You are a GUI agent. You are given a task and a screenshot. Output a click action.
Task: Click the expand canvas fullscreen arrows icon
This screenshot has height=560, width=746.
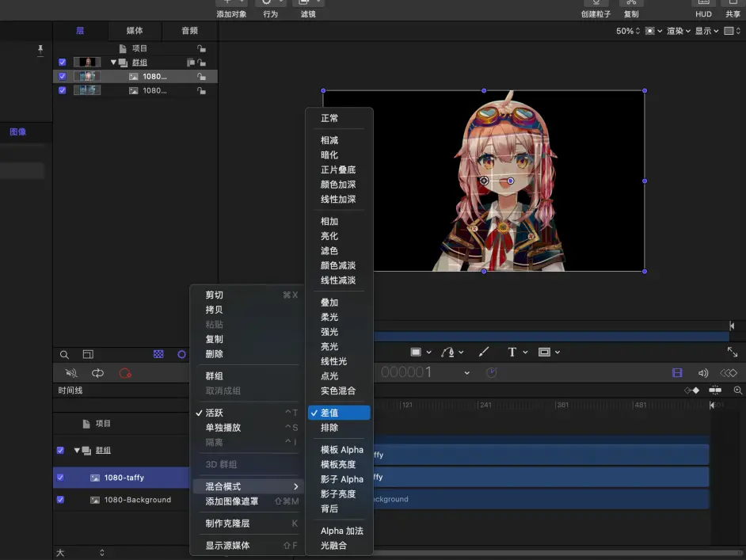tap(733, 352)
